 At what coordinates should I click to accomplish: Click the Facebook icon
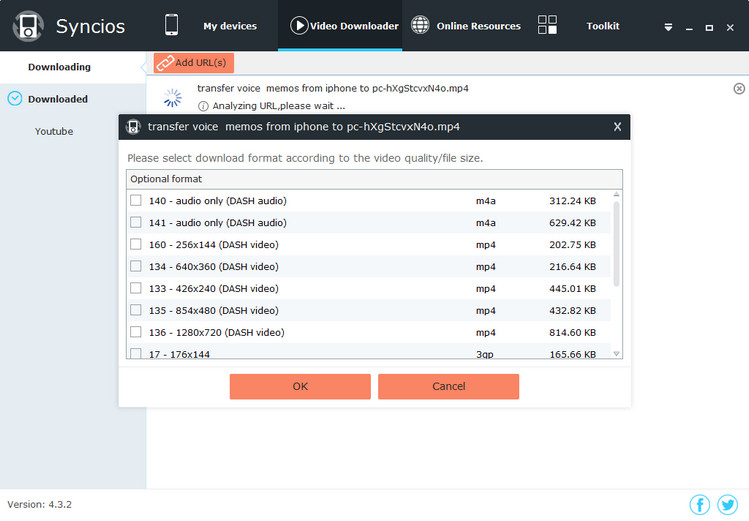[700, 504]
